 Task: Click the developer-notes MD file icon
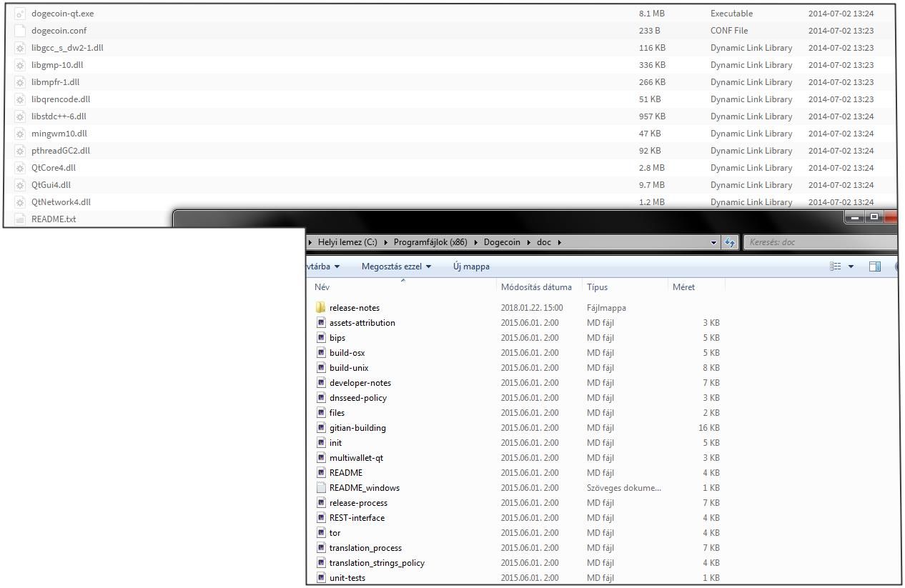point(321,383)
